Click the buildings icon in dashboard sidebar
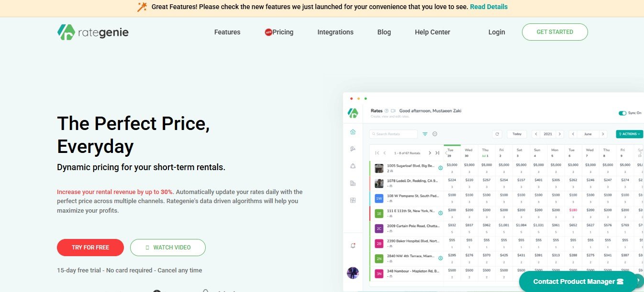This screenshot has width=644, height=292. point(353,183)
